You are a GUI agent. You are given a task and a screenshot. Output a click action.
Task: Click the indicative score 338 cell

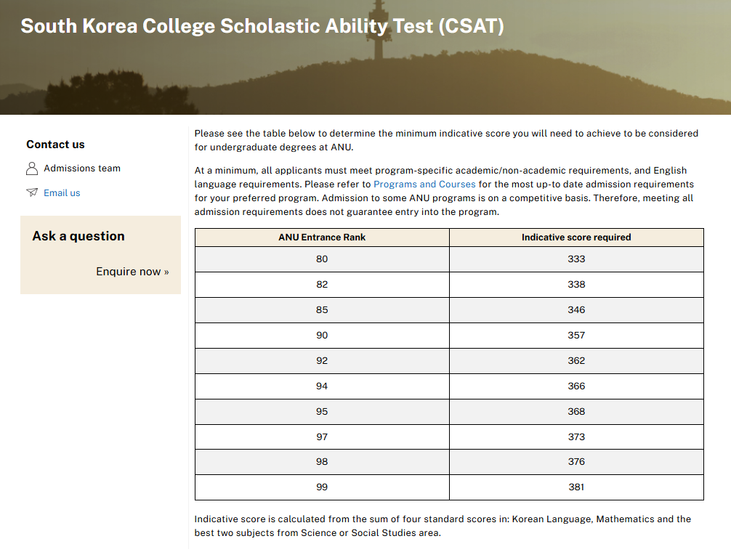pos(576,285)
